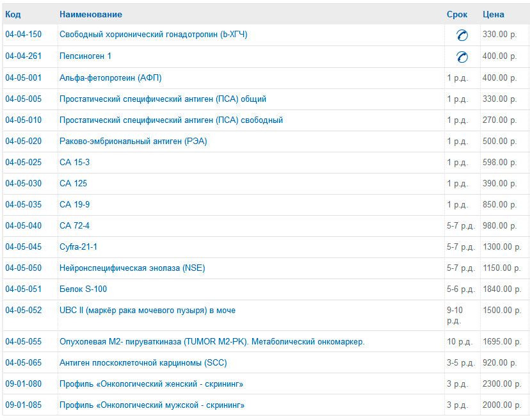Open Свободный хорионический гонадотропин (b-ХГЧ) link
This screenshot has width=530, height=420.
tap(153, 35)
